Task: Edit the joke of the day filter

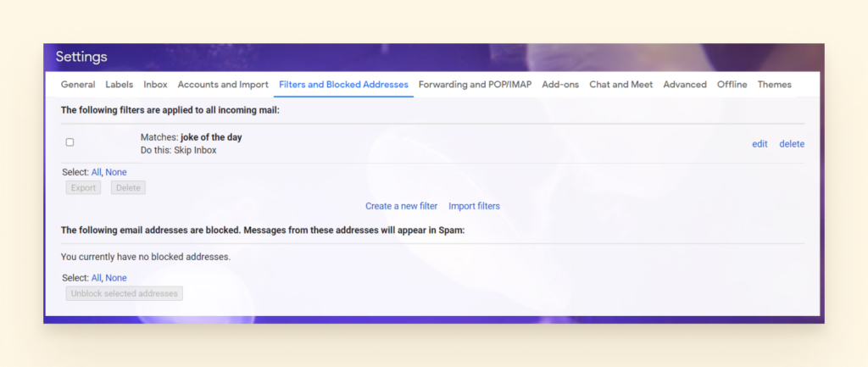Action: pyautogui.click(x=759, y=144)
